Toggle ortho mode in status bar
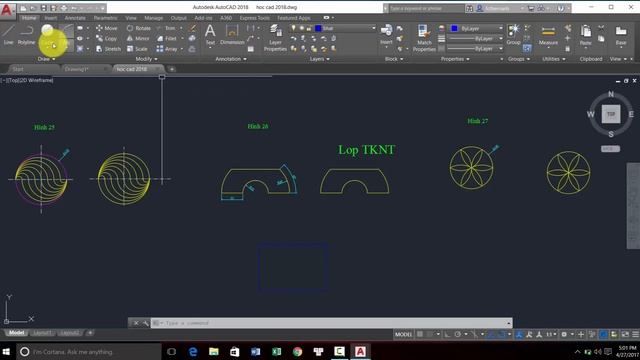 [447, 334]
